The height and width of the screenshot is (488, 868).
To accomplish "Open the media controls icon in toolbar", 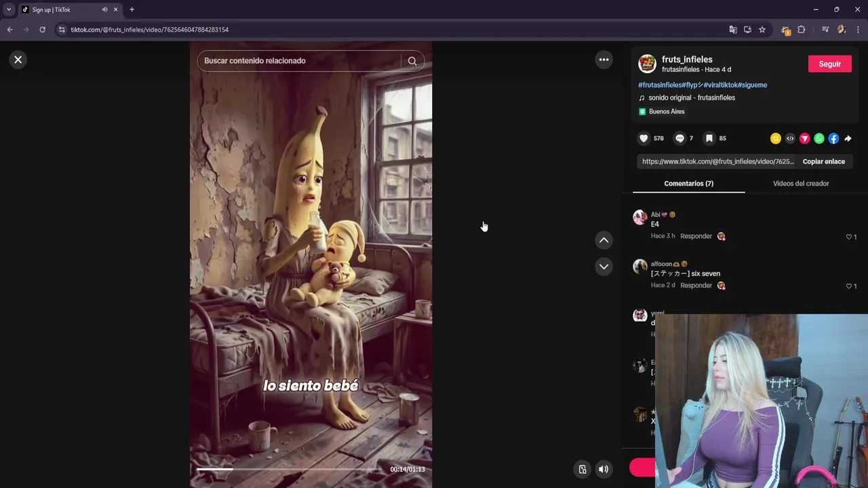I will 825,30.
